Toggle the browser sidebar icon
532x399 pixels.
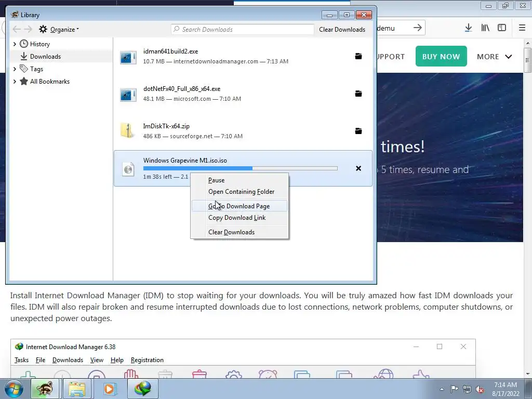point(502,28)
